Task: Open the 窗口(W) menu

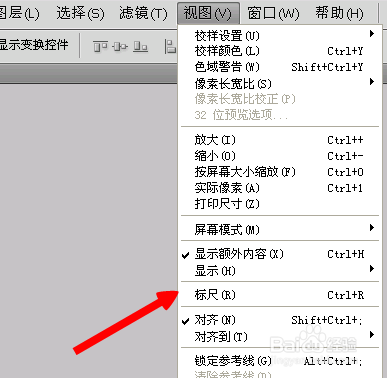Action: (x=273, y=13)
